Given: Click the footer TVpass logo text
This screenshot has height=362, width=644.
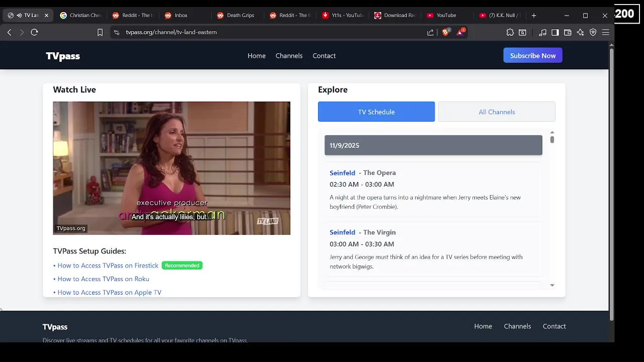Looking at the screenshot, I should [55, 327].
